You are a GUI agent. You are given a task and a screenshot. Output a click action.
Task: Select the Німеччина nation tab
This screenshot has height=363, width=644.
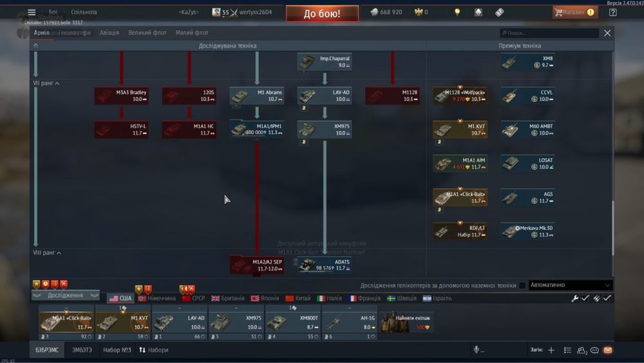click(157, 299)
